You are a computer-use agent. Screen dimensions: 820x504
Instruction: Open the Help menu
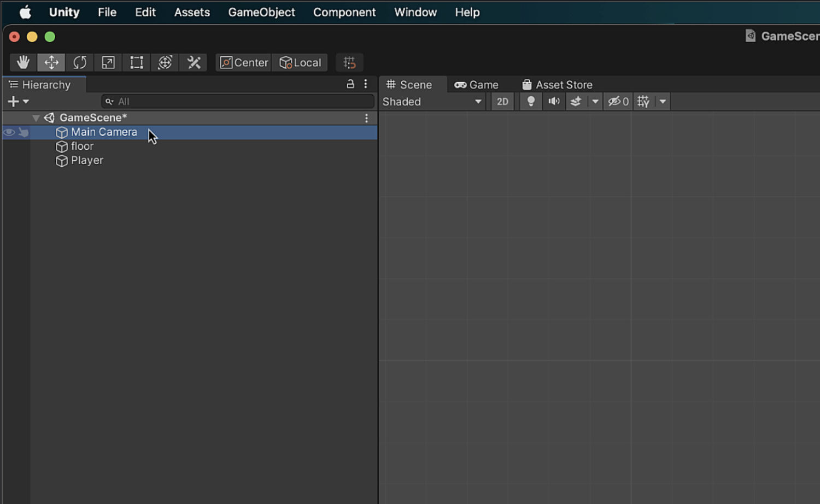click(467, 12)
